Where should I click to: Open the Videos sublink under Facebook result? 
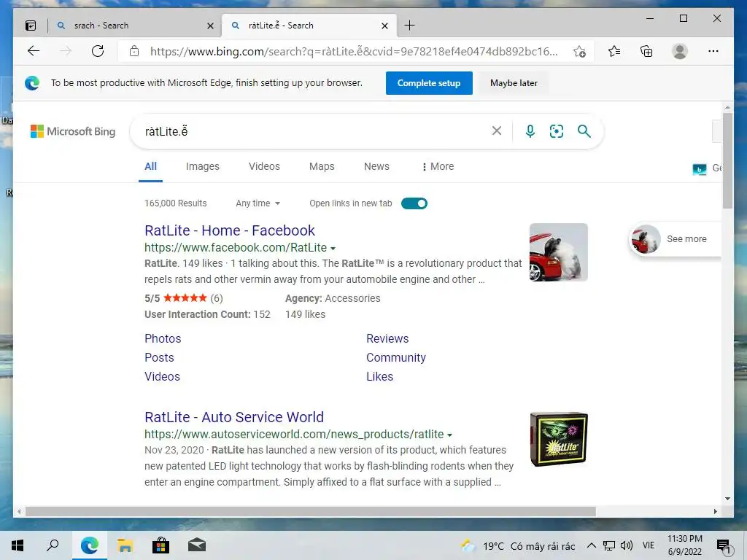coord(162,377)
